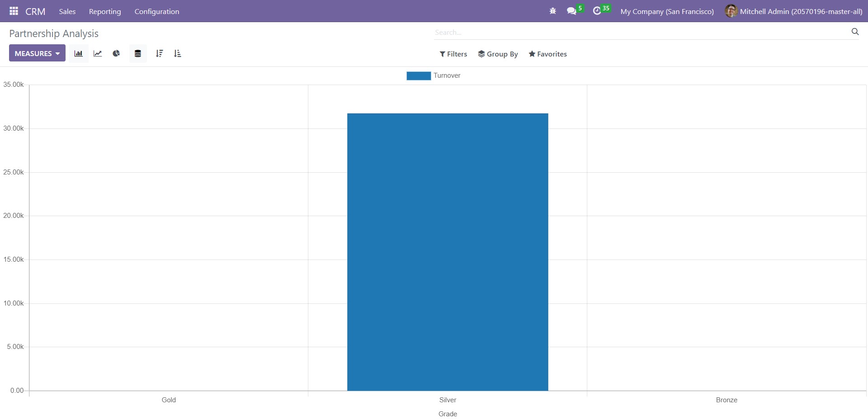This screenshot has width=868, height=419.
Task: Click the Partnership Analysis title
Action: click(54, 33)
